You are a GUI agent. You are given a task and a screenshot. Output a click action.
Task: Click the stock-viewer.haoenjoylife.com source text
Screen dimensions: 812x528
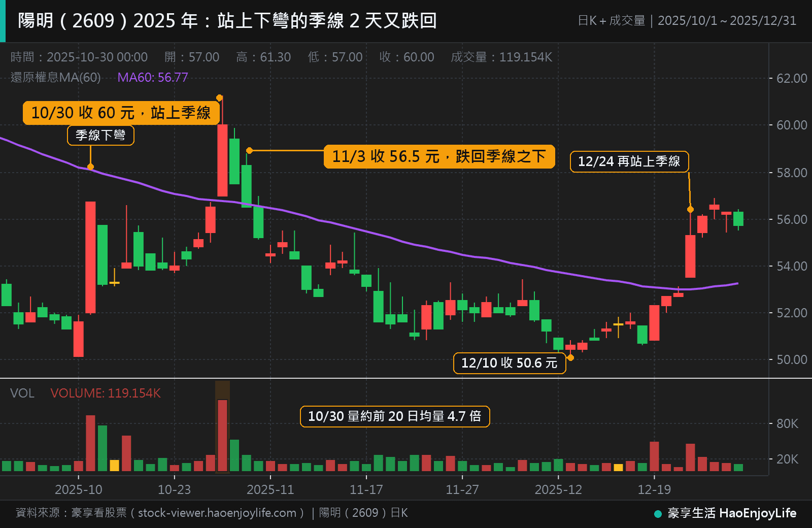217,513
